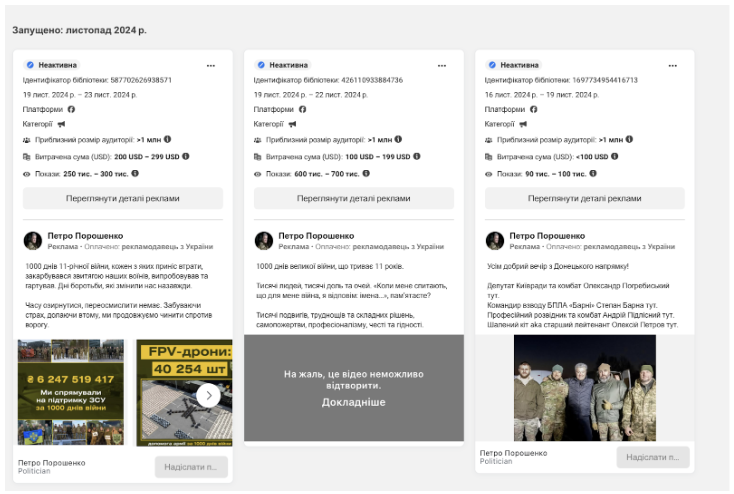Click 'Надіслати п...' button under third ad
The image size is (734, 494).
652,457
